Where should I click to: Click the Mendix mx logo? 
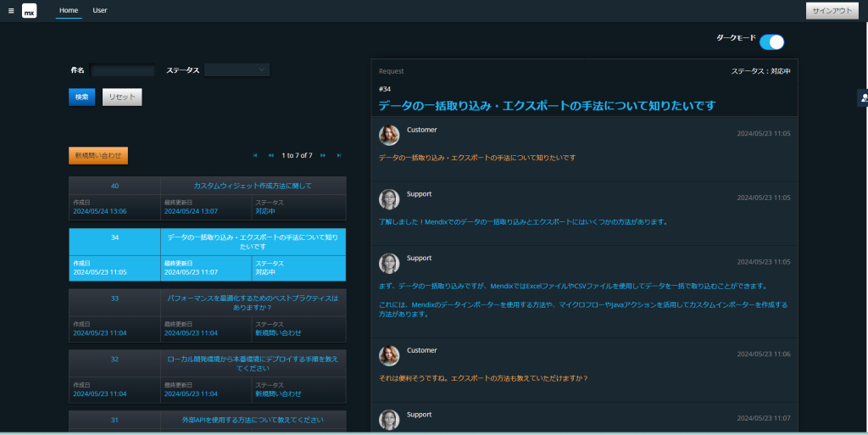pos(30,11)
